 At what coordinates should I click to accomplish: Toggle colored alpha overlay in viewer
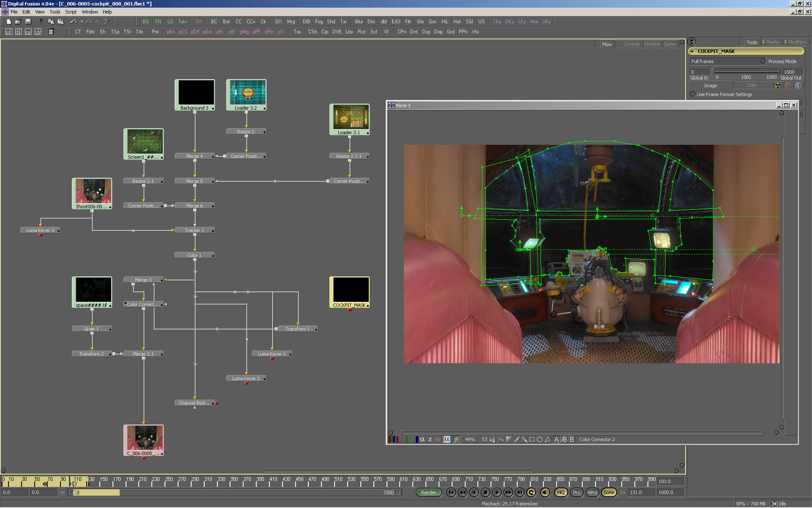point(447,439)
